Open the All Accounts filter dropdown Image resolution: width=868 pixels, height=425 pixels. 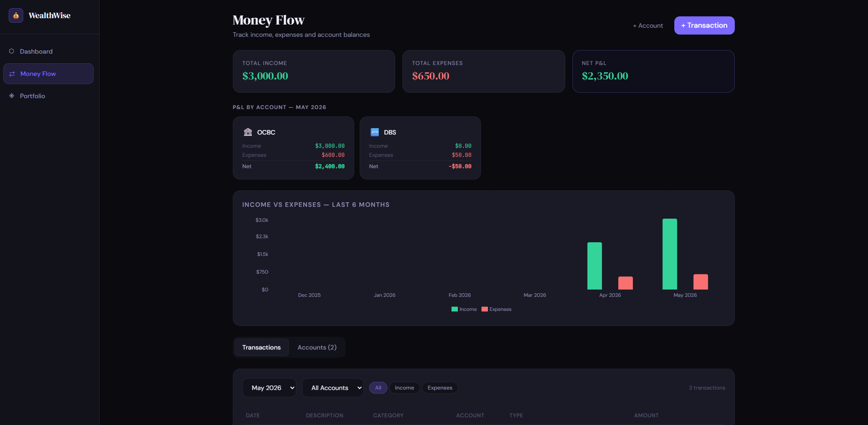(333, 388)
